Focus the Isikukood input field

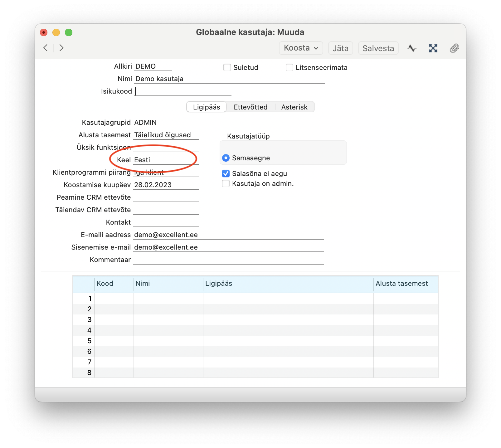click(x=183, y=91)
